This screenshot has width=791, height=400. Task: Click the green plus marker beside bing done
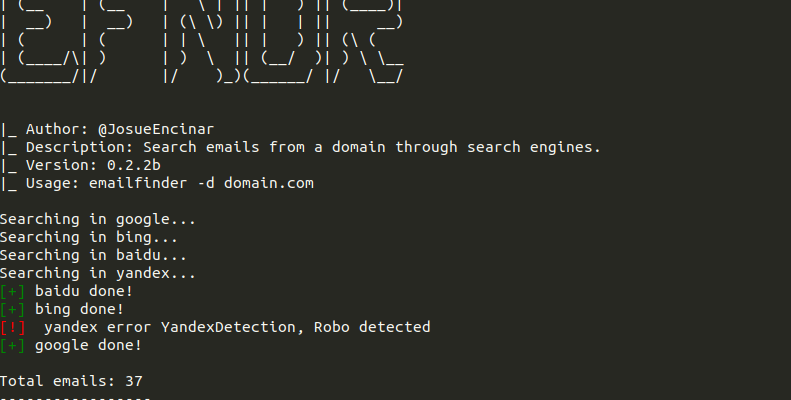coord(13,309)
